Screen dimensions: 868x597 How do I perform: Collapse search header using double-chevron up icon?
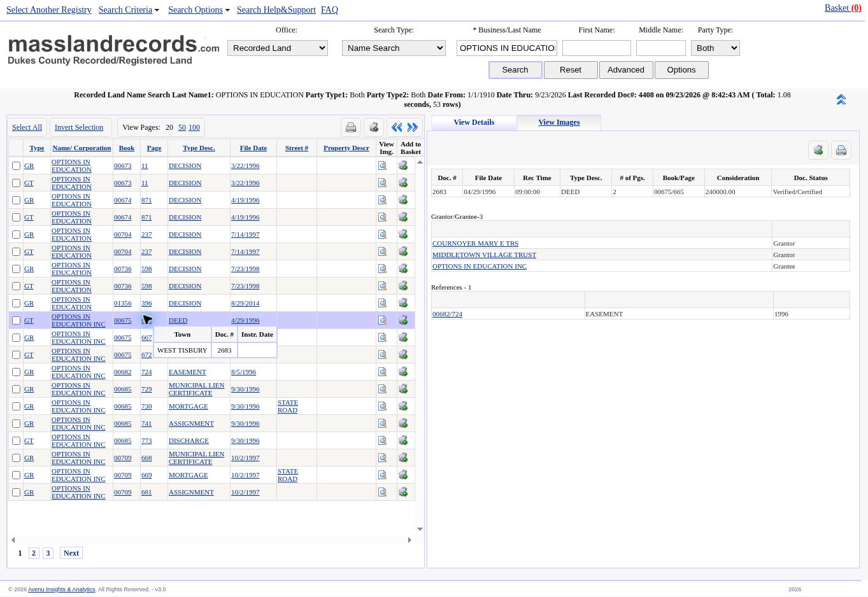tap(841, 100)
